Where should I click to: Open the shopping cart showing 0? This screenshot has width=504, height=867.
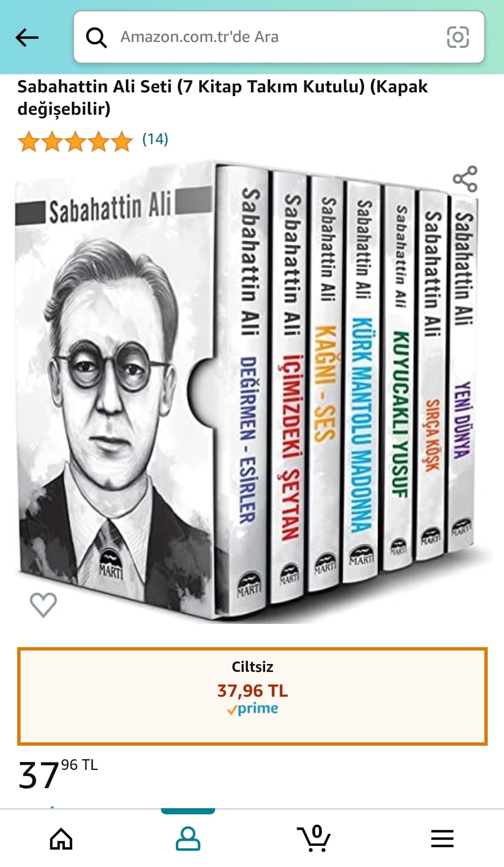(x=314, y=838)
